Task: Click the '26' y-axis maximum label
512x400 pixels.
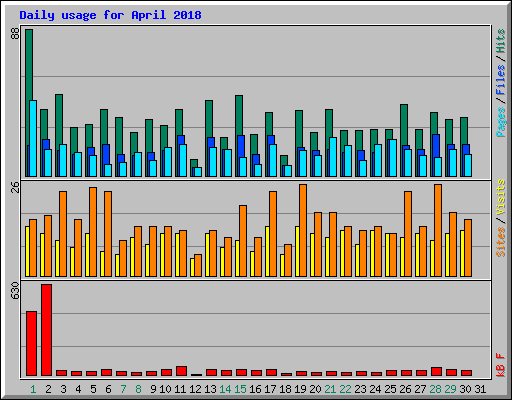Action: (x=15, y=187)
